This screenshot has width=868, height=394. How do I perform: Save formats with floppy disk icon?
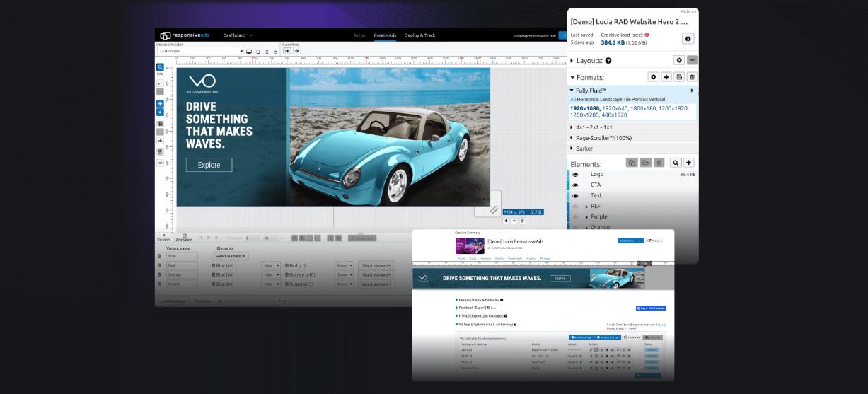pyautogui.click(x=679, y=77)
